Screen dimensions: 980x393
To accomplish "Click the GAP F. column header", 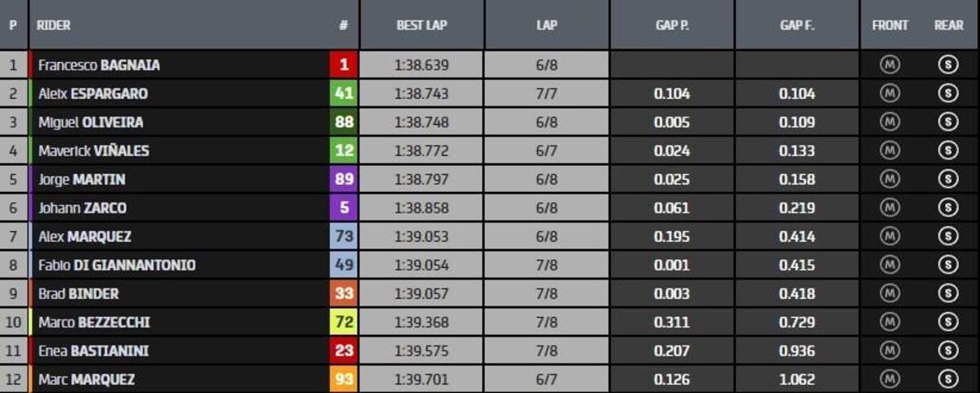I will [x=796, y=25].
